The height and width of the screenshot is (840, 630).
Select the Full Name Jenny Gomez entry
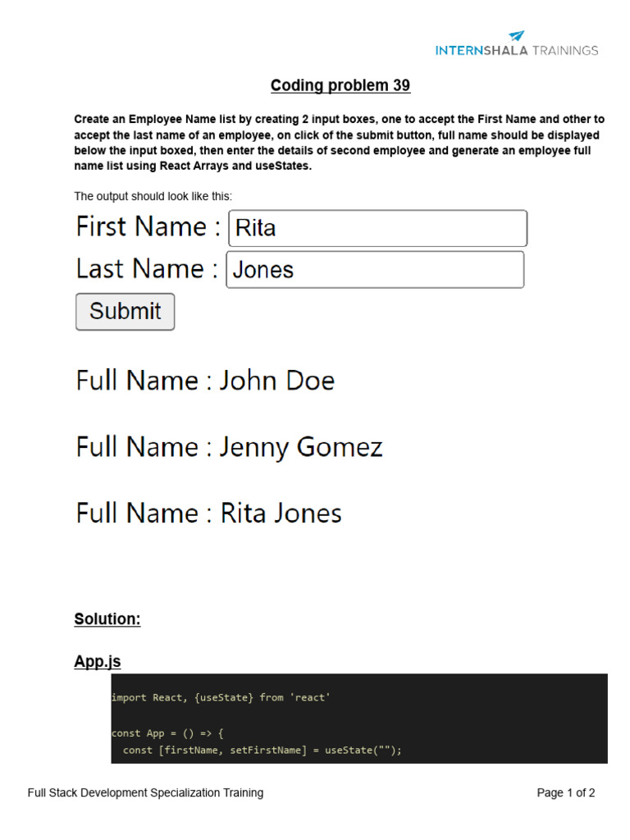pos(229,447)
